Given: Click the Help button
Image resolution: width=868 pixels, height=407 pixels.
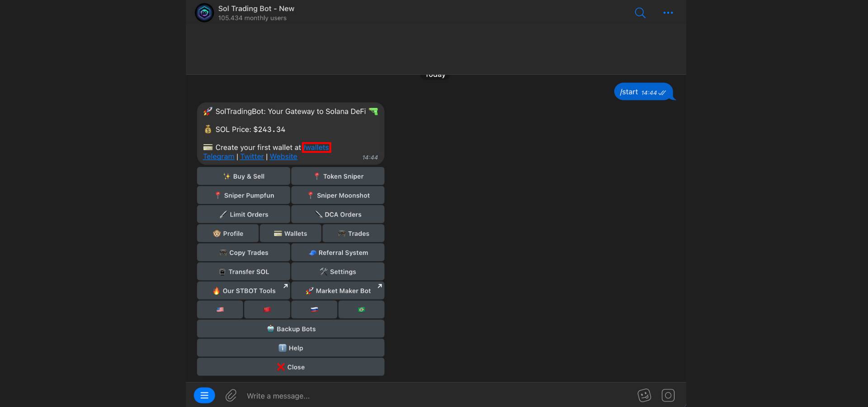Looking at the screenshot, I should 291,348.
